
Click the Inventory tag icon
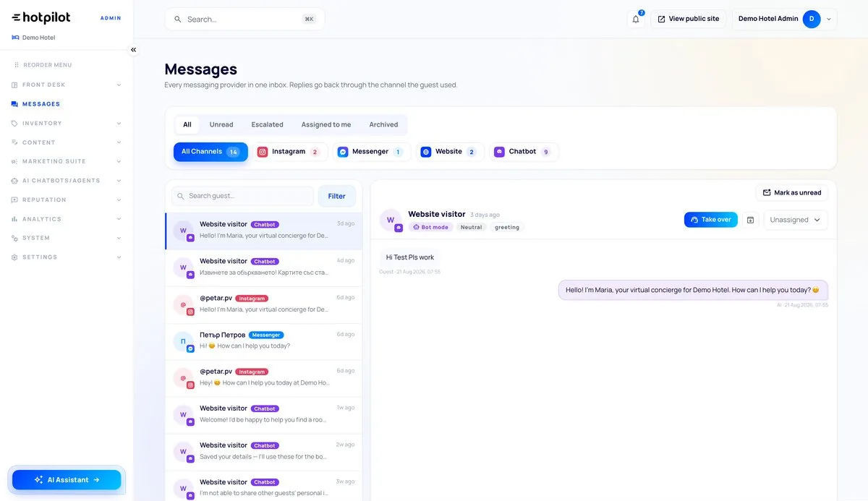click(x=14, y=124)
